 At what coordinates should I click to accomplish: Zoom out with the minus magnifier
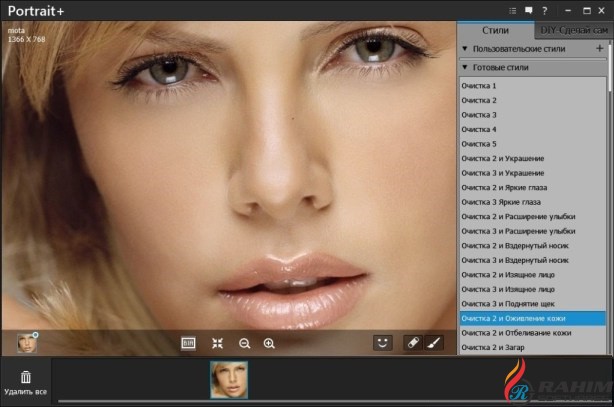click(244, 343)
